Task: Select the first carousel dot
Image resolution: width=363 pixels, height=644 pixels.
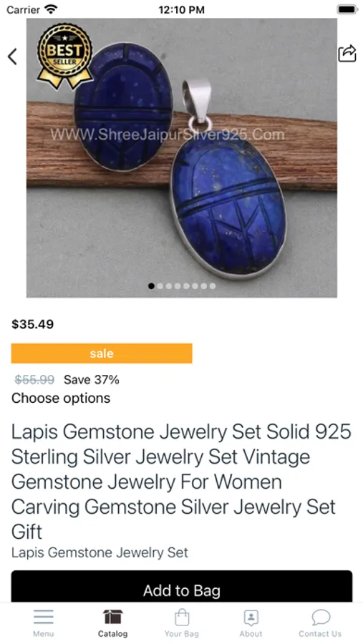Action: point(151,286)
